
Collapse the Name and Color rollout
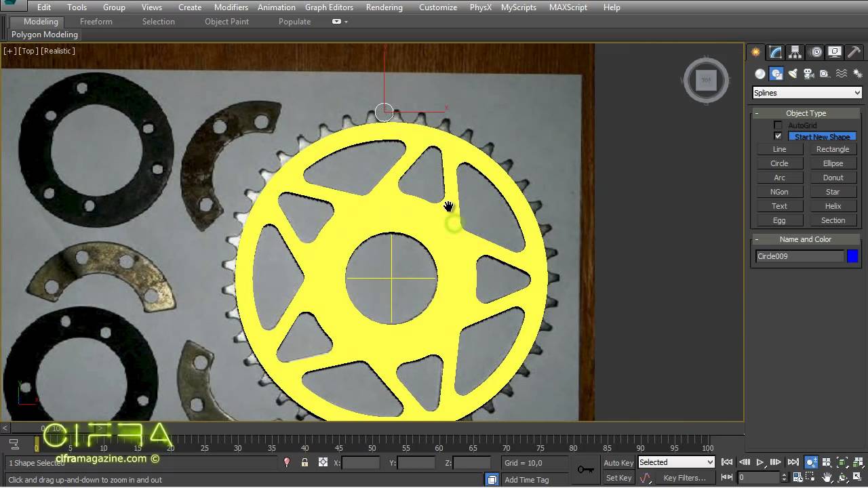806,239
